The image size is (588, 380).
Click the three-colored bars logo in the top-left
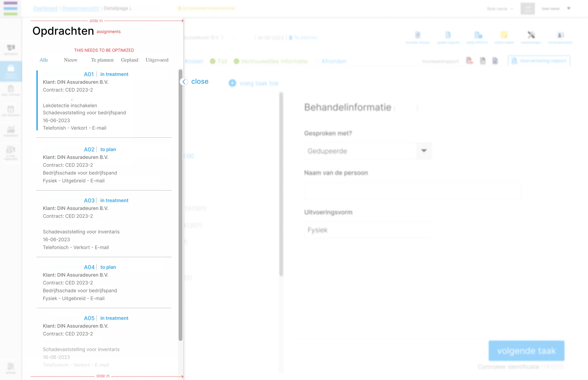click(10, 8)
